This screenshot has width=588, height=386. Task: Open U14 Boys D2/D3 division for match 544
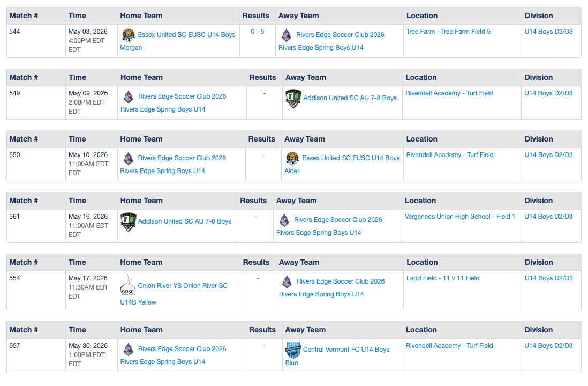[x=548, y=32]
